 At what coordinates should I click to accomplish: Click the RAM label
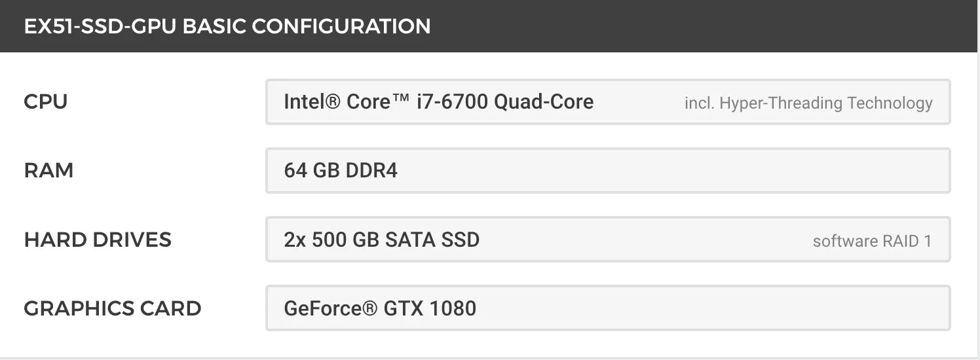[x=48, y=171]
